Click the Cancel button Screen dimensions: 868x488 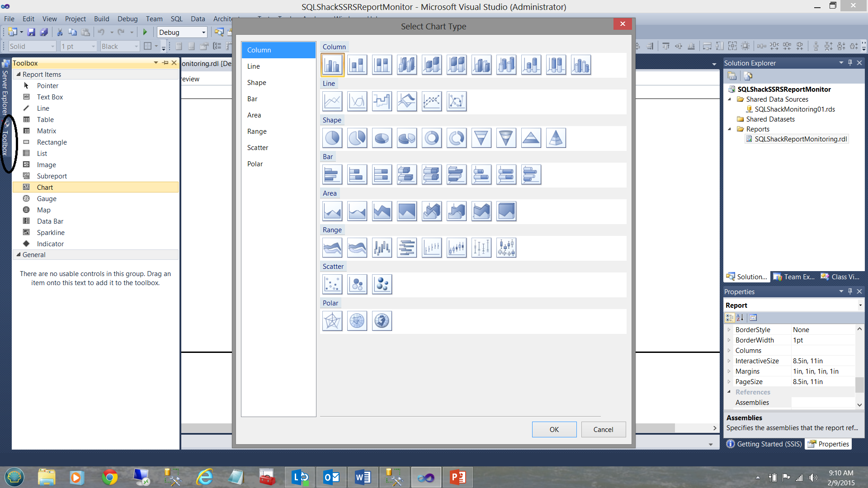(x=603, y=429)
